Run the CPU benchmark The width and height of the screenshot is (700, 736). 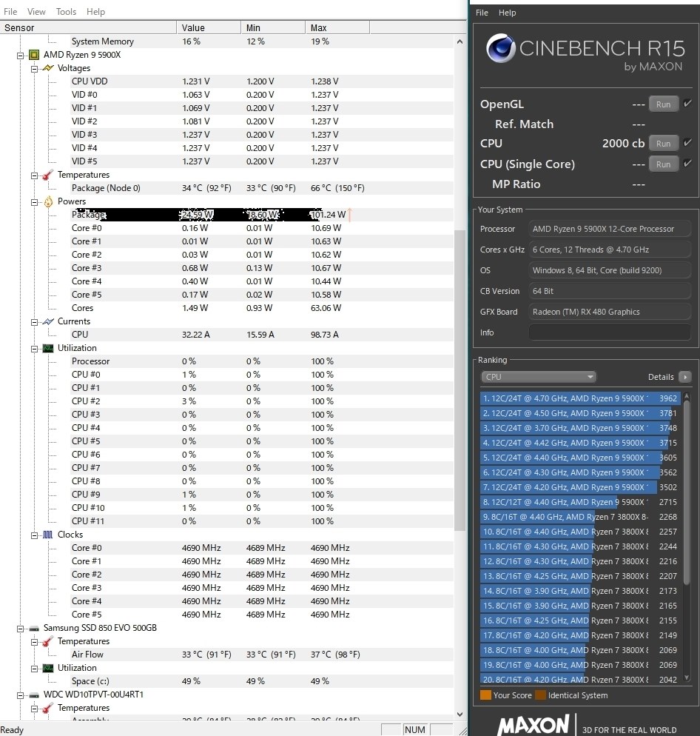coord(664,143)
